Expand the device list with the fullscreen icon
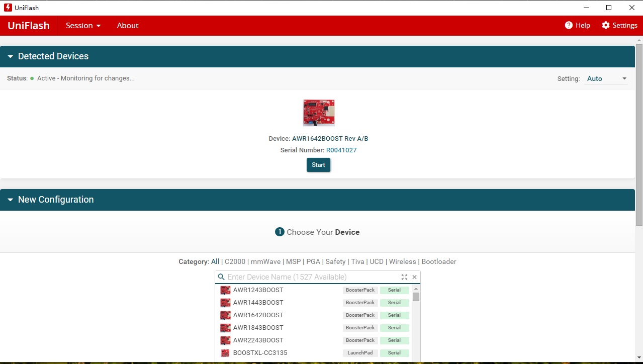 tap(404, 277)
